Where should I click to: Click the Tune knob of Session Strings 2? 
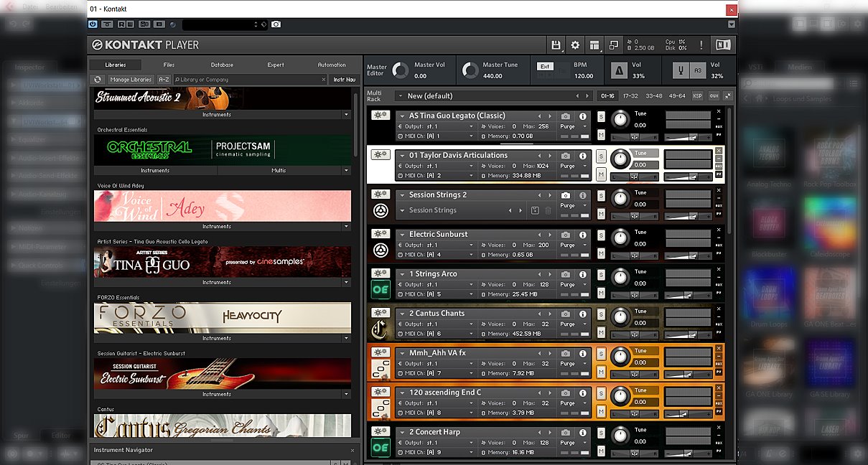pos(620,199)
